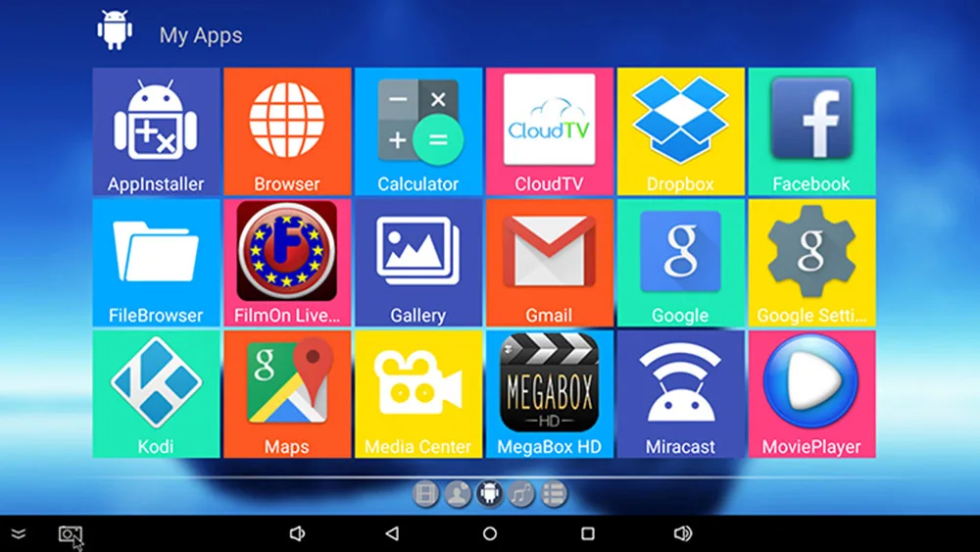Launch Kodi media player
This screenshot has width=980, height=552.
point(156,394)
